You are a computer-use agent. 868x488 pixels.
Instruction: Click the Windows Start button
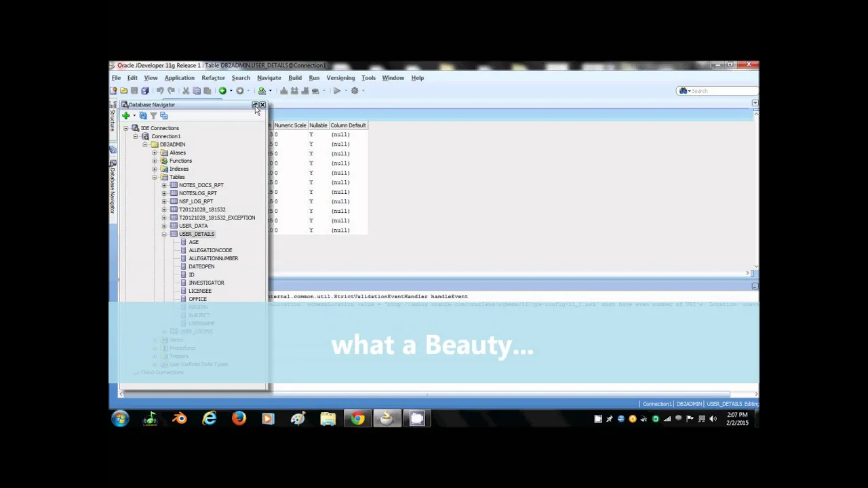click(121, 419)
